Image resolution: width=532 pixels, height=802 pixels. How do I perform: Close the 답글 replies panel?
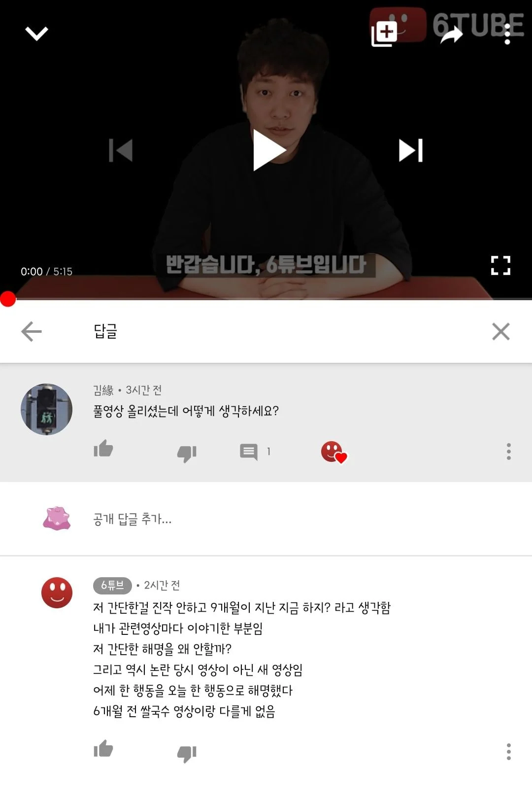pos(501,331)
